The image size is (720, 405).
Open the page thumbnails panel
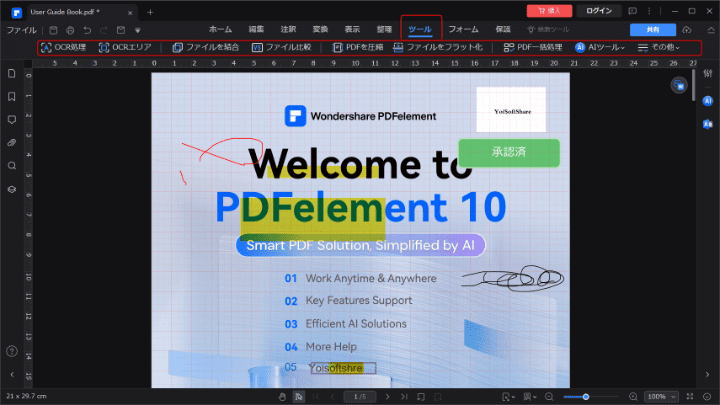click(12, 73)
